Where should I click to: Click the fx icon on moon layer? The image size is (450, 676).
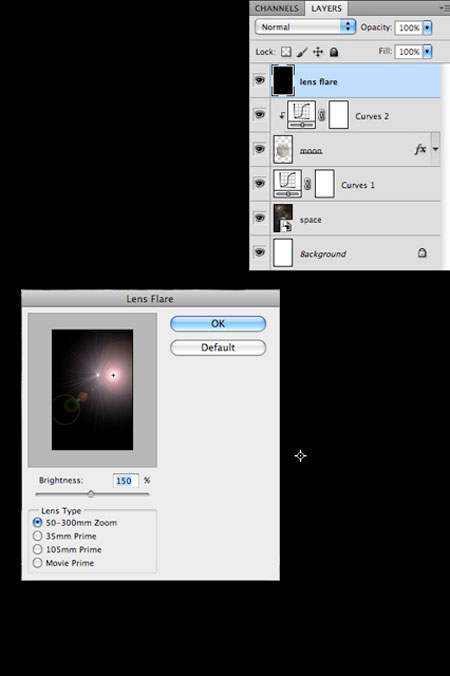(x=420, y=149)
